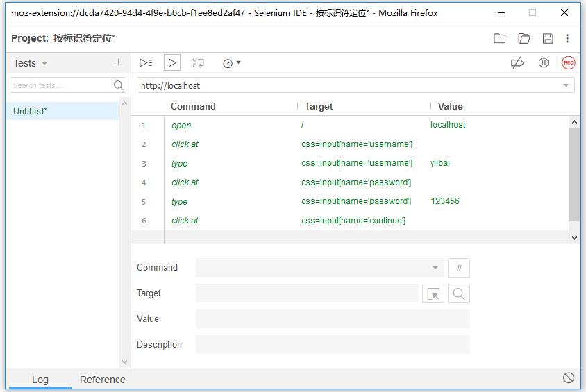Viewport: 586px width, 392px height.
Task: Select target in page icon
Action: click(433, 293)
